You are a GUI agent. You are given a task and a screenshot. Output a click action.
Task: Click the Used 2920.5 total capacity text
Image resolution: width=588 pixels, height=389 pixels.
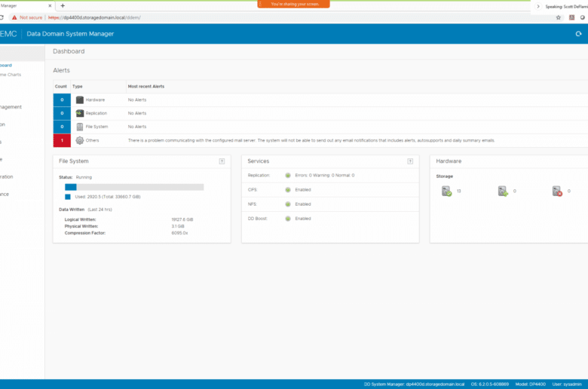(x=108, y=197)
